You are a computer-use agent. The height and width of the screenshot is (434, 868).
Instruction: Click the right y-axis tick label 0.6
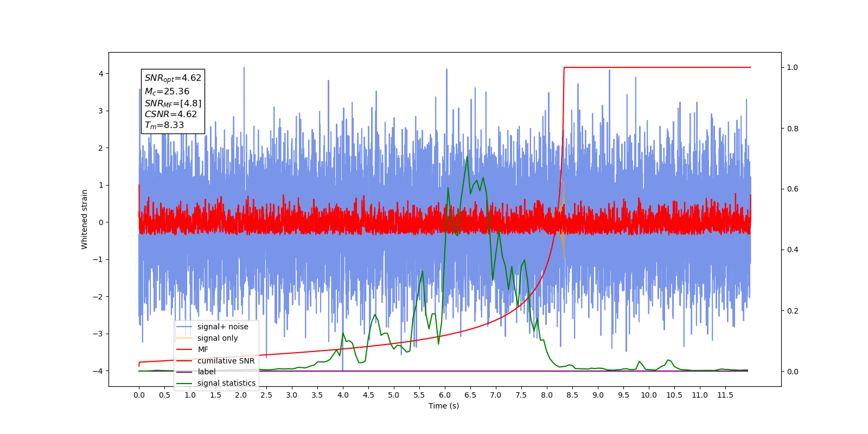click(x=793, y=189)
